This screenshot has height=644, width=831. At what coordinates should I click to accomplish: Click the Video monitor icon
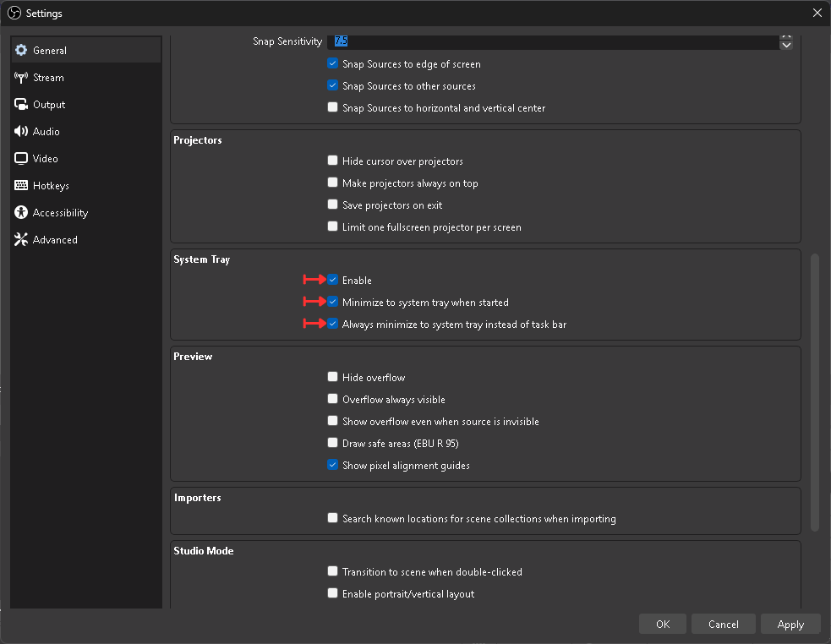pyautogui.click(x=21, y=159)
